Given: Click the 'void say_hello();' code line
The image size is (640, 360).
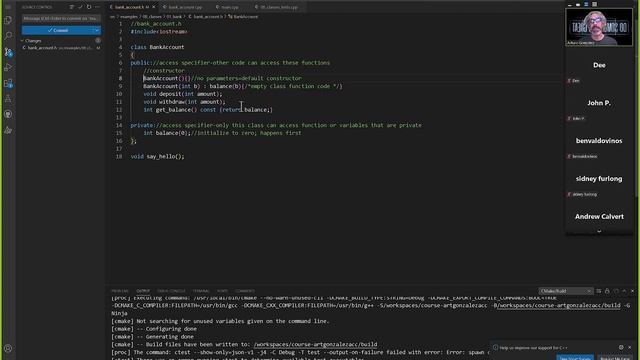Looking at the screenshot, I should coord(157,156).
